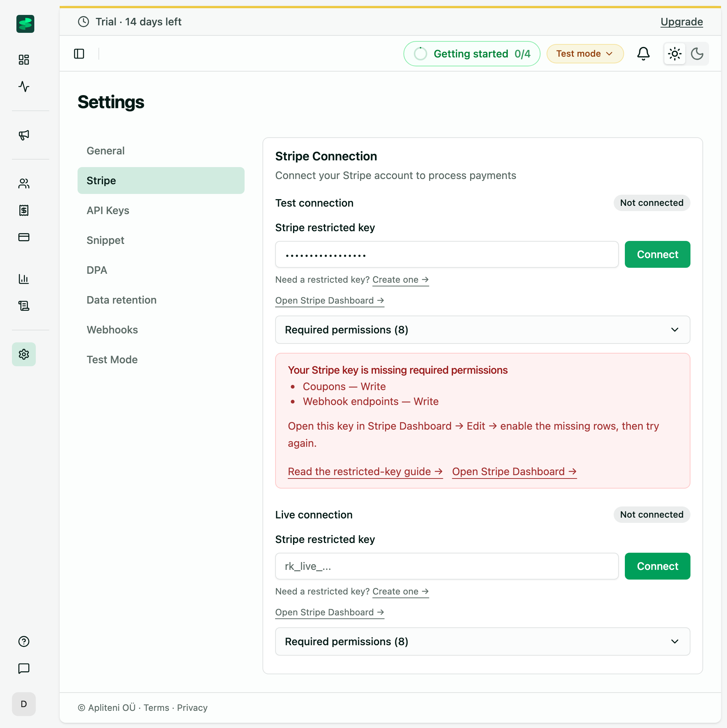The height and width of the screenshot is (728, 727).
Task: Open the notifications bell
Action: [643, 54]
